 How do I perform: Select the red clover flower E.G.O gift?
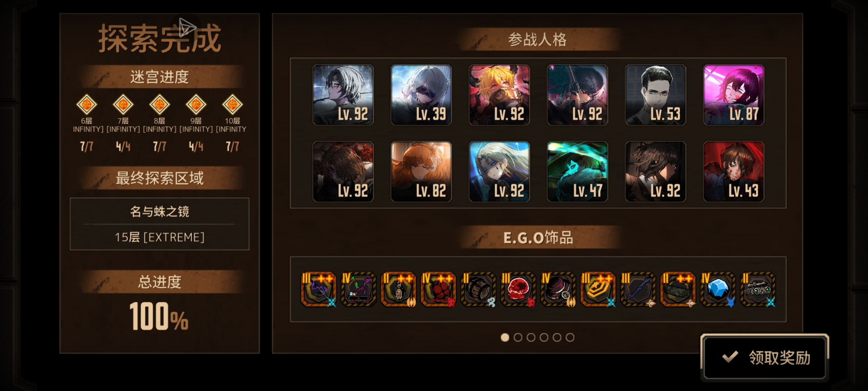[438, 289]
